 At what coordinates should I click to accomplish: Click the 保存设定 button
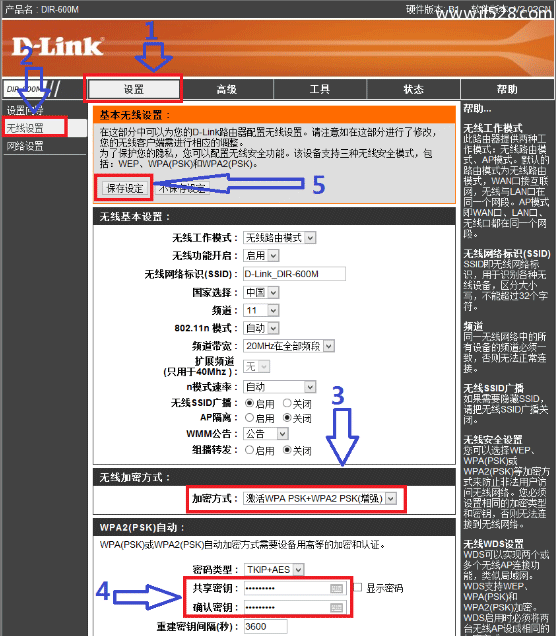(125, 188)
